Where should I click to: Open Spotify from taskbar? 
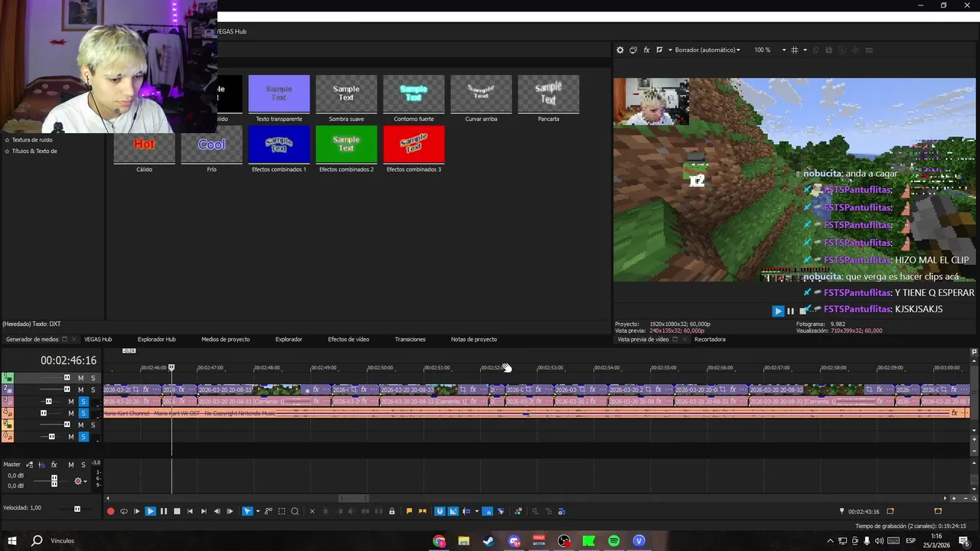pyautogui.click(x=614, y=541)
